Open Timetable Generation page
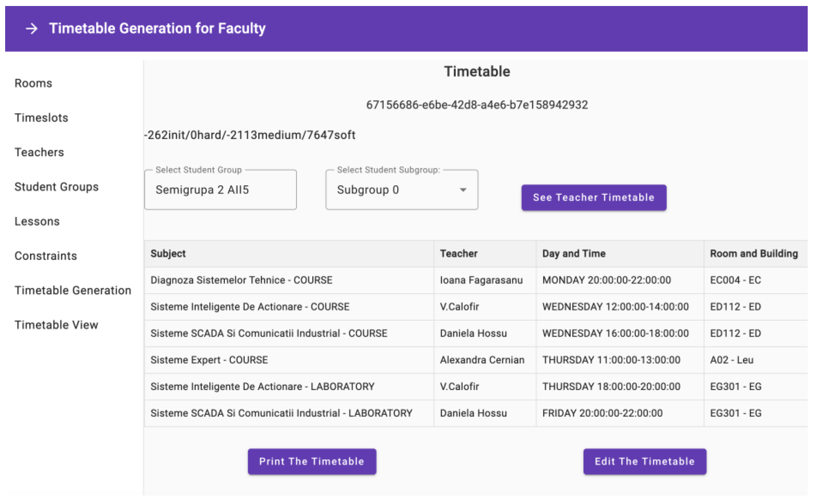The height and width of the screenshot is (504, 816). (73, 291)
